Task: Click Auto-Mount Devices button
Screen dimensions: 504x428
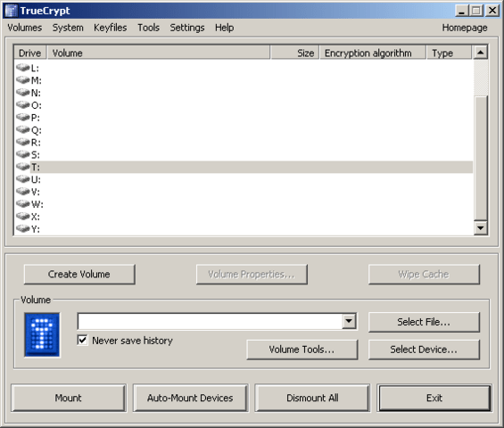Action: [x=190, y=398]
